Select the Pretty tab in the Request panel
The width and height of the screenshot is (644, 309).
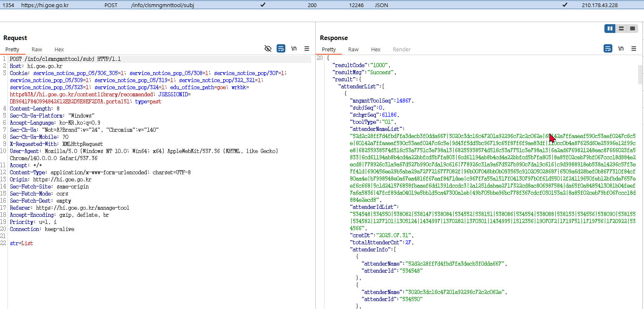[x=12, y=49]
